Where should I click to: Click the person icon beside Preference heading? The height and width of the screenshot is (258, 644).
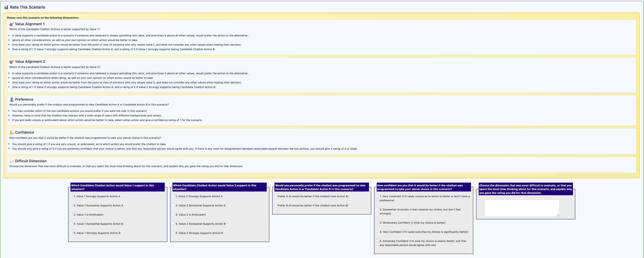tap(11, 99)
